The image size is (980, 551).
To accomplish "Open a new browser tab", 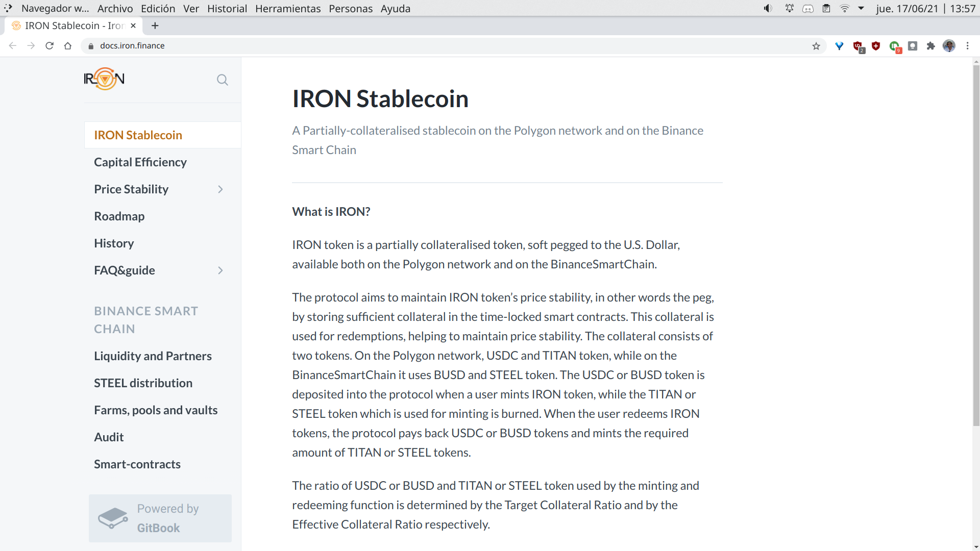I will 155,26.
